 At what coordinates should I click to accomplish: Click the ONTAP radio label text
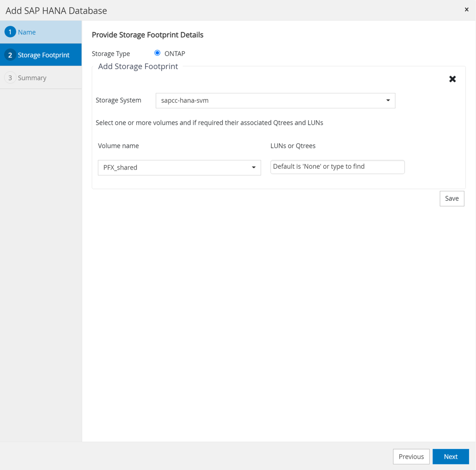[175, 54]
